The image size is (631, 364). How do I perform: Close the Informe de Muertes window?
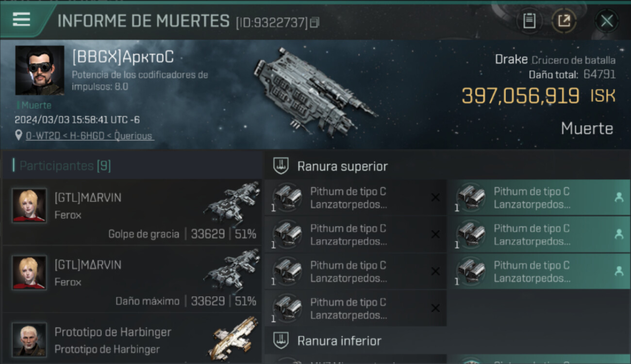pos(606,20)
